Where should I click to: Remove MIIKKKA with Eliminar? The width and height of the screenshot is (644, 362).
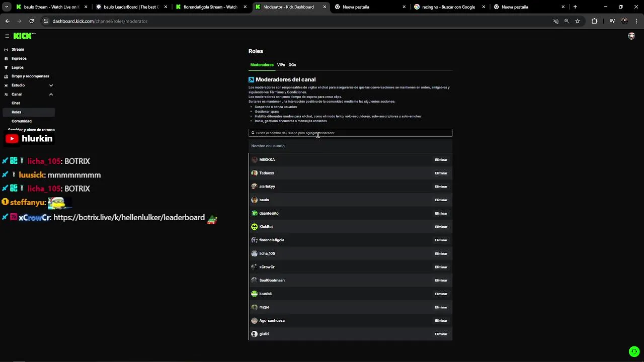click(x=441, y=160)
